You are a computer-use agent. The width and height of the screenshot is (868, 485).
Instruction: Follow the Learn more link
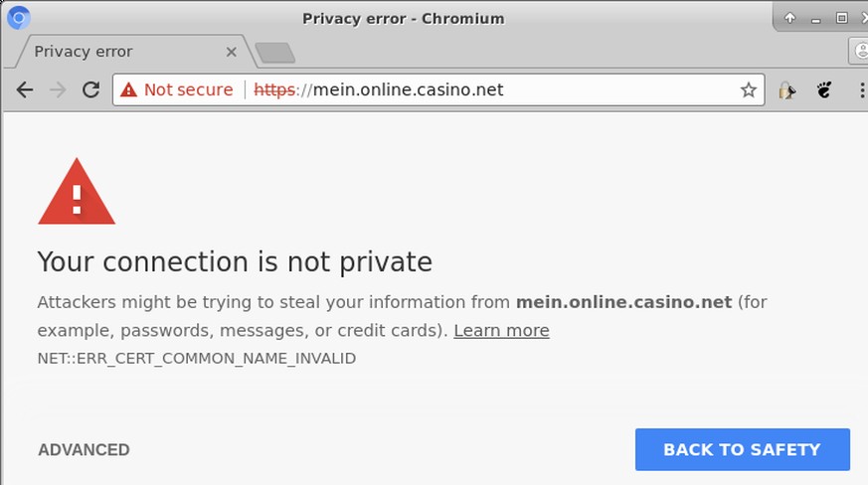(x=501, y=331)
